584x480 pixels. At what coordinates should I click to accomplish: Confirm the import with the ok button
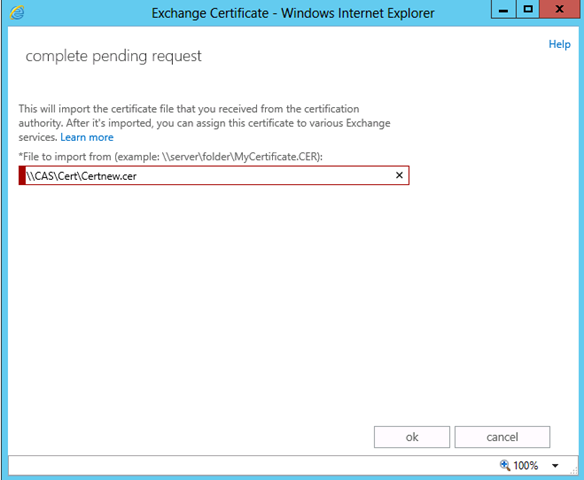[412, 437]
